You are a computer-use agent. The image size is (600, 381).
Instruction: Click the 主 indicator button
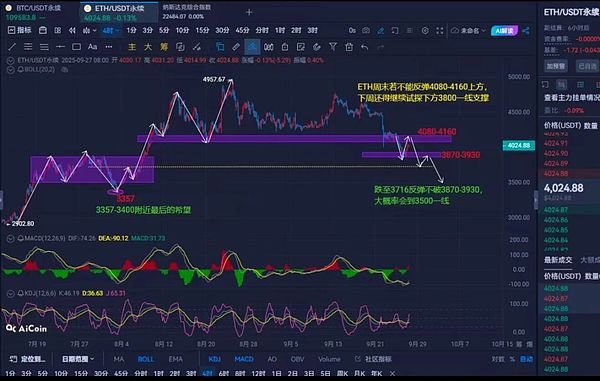[132, 47]
